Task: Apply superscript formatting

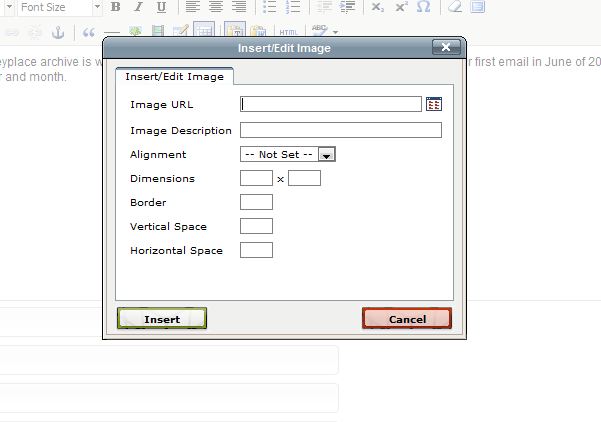Action: click(x=400, y=7)
